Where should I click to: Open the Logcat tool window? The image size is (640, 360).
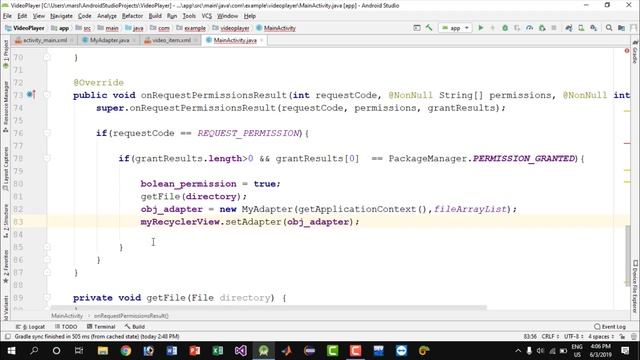[x=31, y=327]
